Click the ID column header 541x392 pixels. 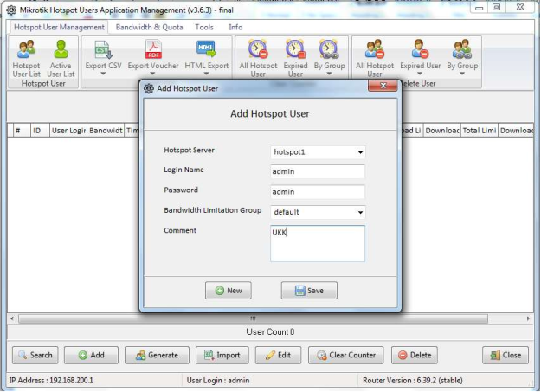pyautogui.click(x=40, y=131)
